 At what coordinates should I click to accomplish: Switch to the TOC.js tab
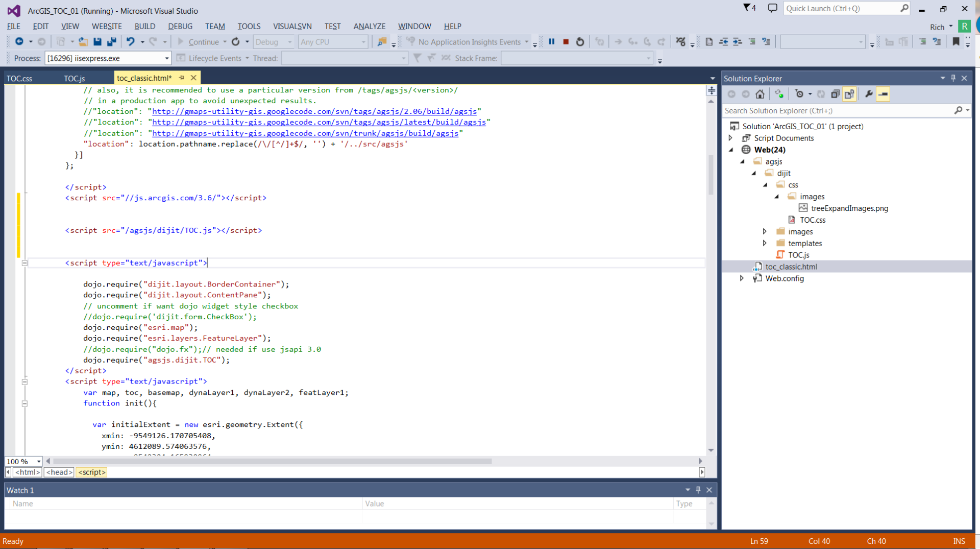[x=74, y=78]
